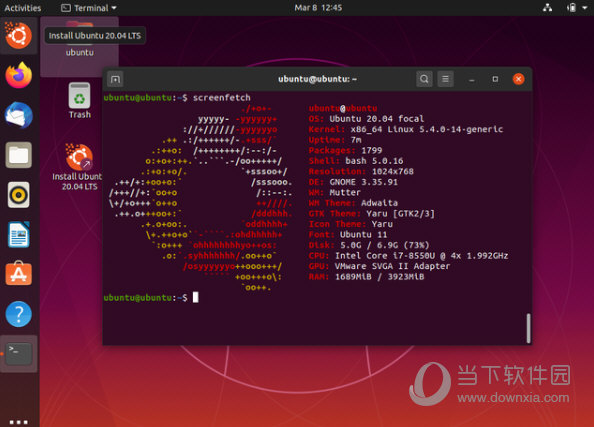Viewport: 594px width, 427px height.
Task: Open the Help icon in the dock
Action: [x=19, y=314]
